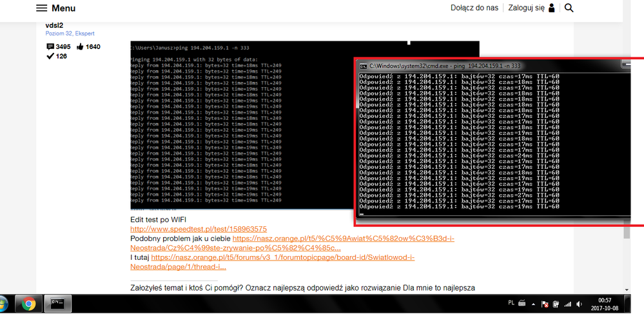The width and height of the screenshot is (644, 314).
Task: Click the Show desktop strip
Action: pyautogui.click(x=627, y=304)
